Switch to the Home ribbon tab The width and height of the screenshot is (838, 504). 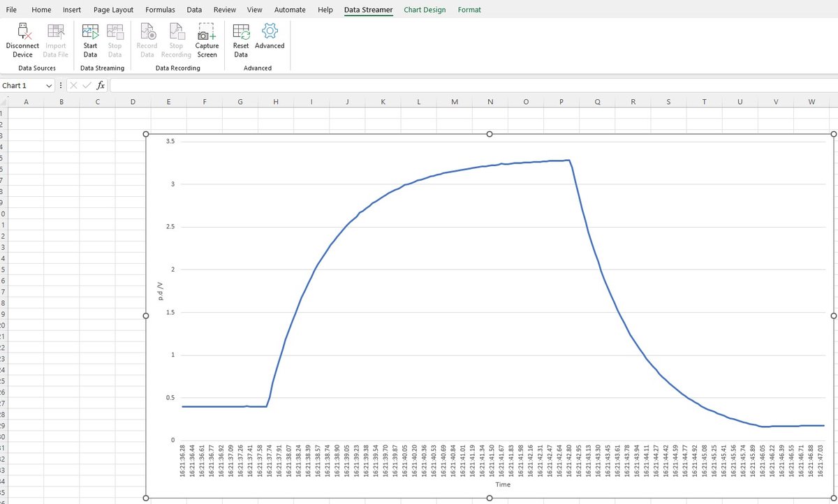tap(41, 10)
